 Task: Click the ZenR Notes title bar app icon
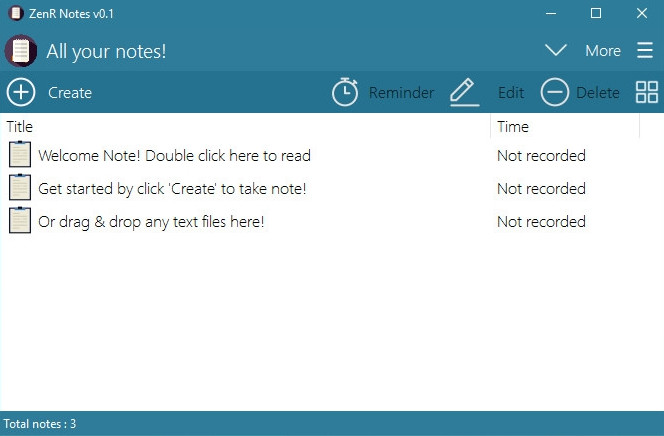16,13
